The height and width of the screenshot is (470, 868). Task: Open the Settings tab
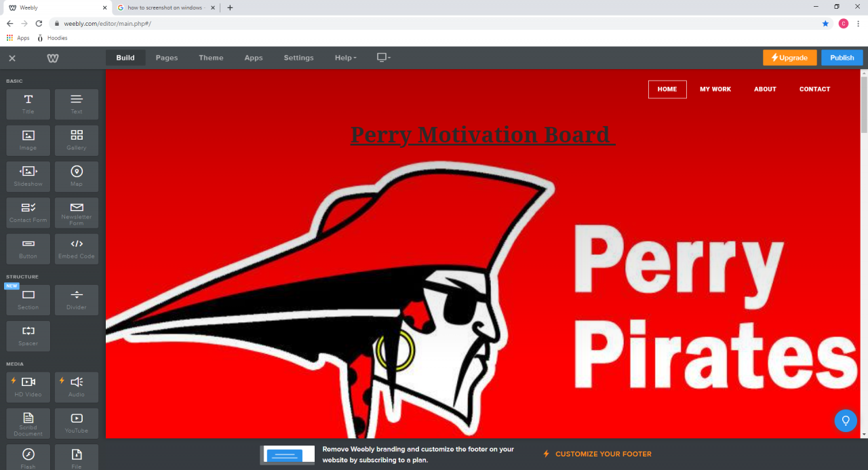point(298,58)
